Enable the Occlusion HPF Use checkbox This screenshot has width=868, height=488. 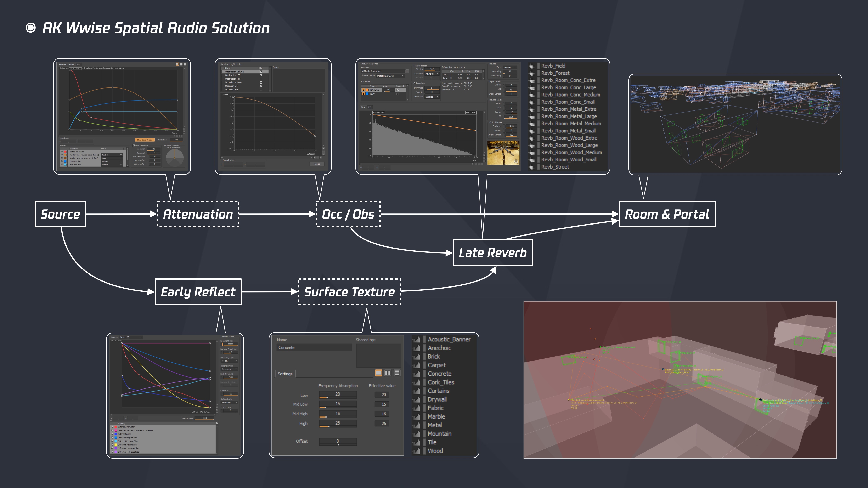point(261,90)
